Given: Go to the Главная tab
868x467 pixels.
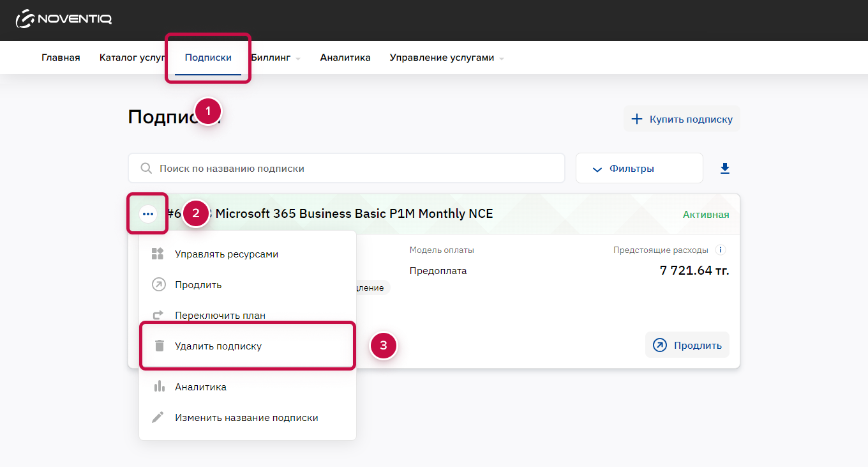Looking at the screenshot, I should click(x=61, y=57).
